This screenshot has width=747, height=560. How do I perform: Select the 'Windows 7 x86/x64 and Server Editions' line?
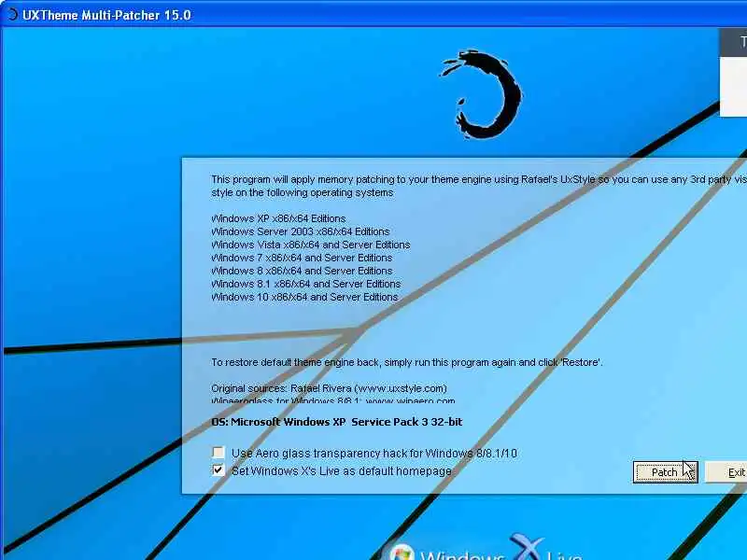point(302,258)
